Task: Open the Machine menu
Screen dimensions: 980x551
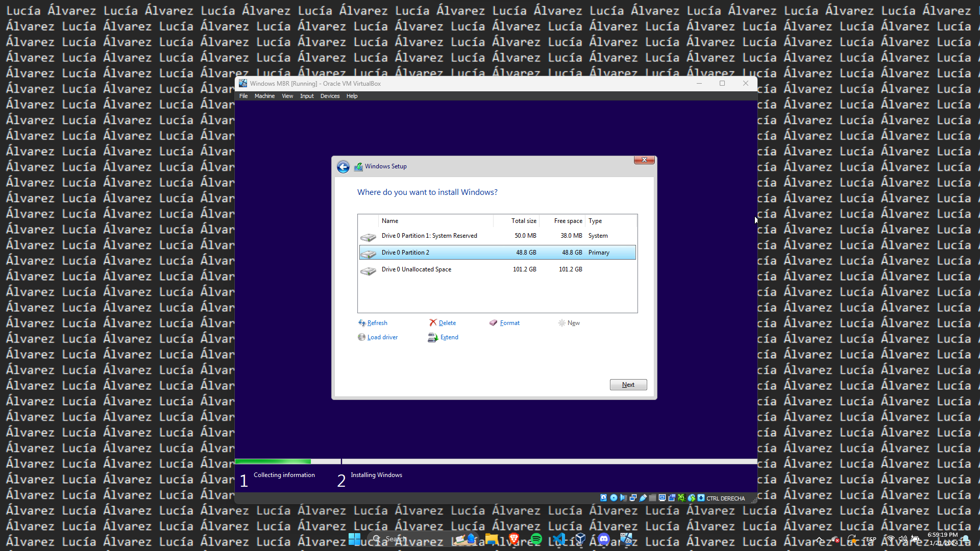Action: [x=264, y=96]
